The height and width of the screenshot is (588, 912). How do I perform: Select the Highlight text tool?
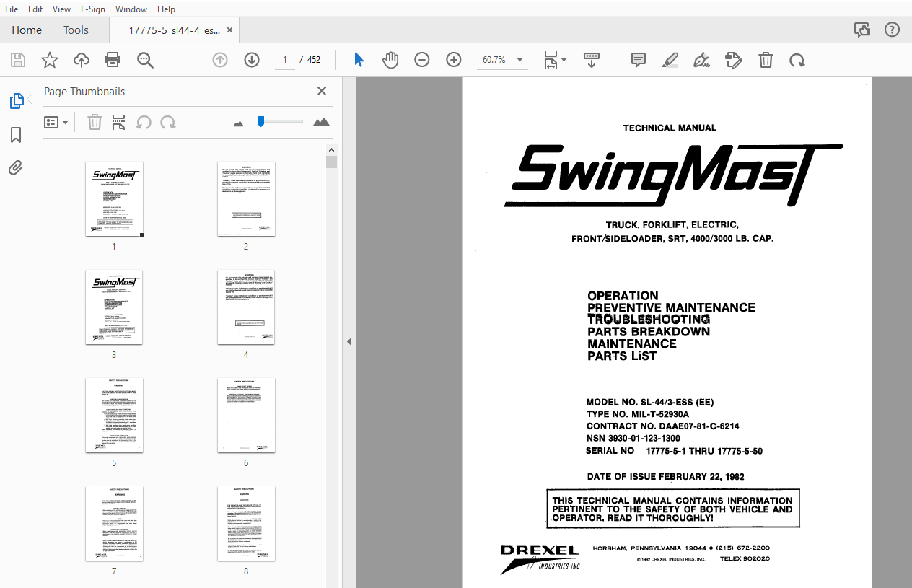pyautogui.click(x=670, y=60)
